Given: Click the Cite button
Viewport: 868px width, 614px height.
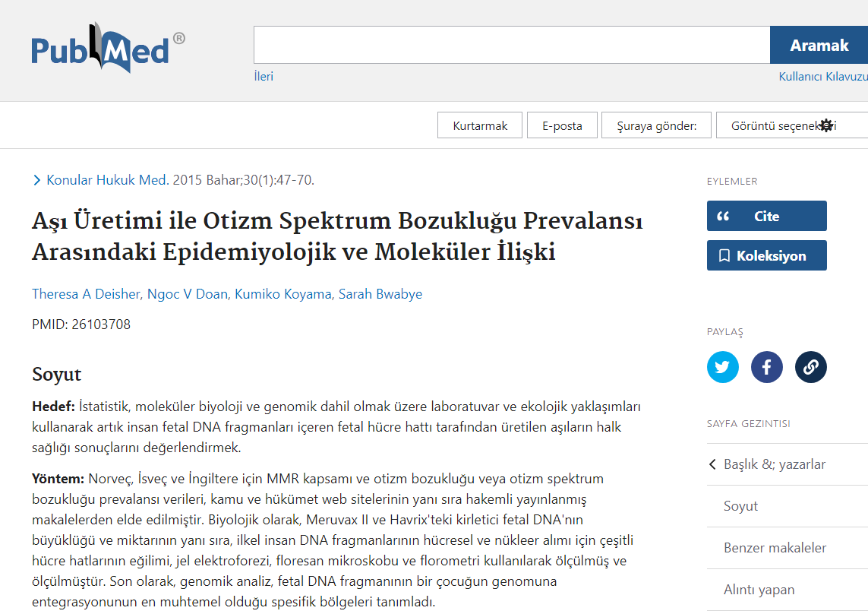Looking at the screenshot, I should coord(766,216).
